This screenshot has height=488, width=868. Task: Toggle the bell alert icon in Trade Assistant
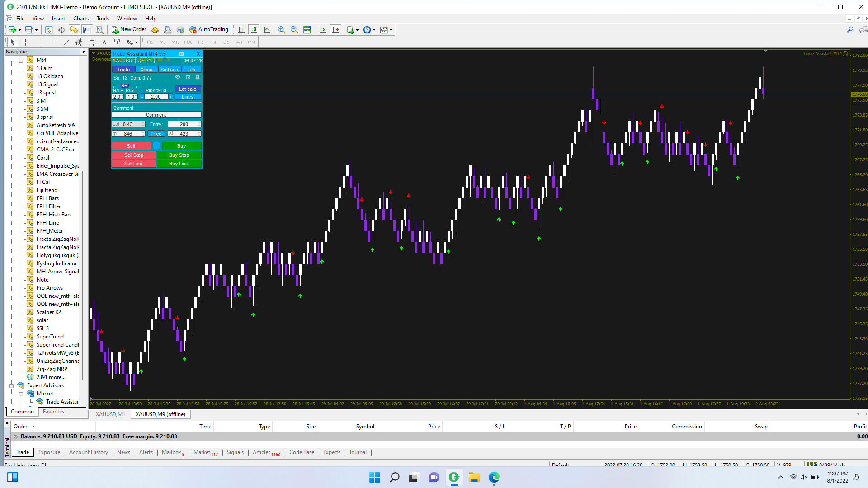click(198, 77)
